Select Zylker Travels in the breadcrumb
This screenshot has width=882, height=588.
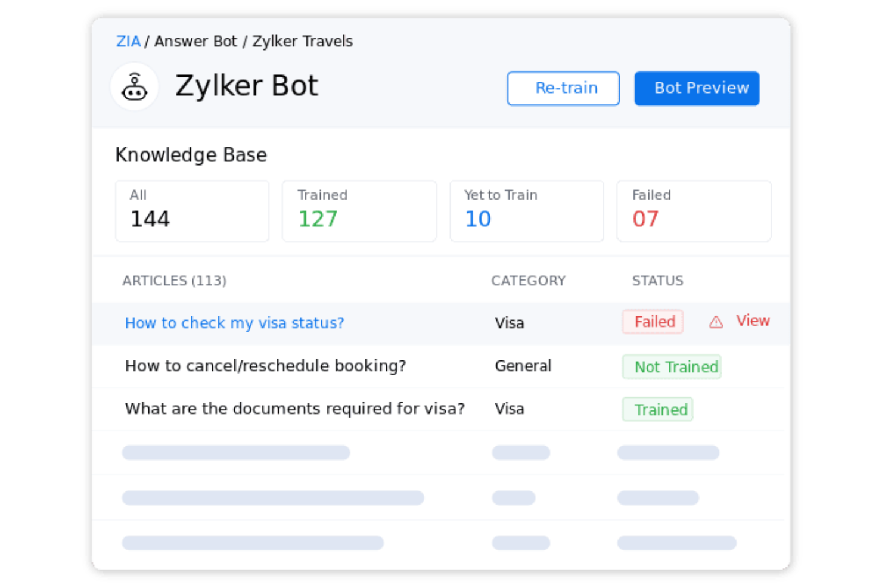[303, 41]
